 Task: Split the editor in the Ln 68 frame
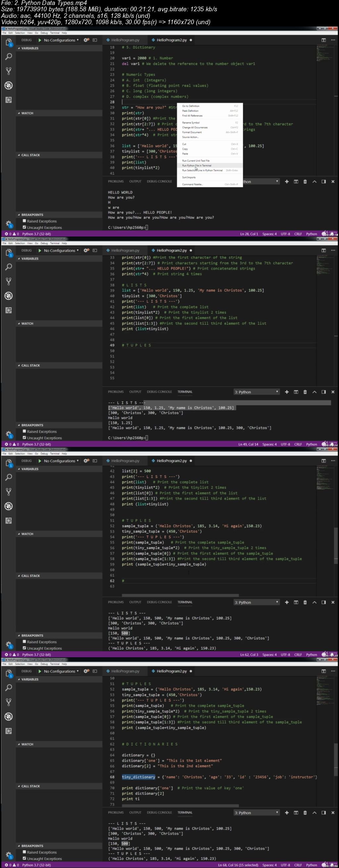pos(323,671)
